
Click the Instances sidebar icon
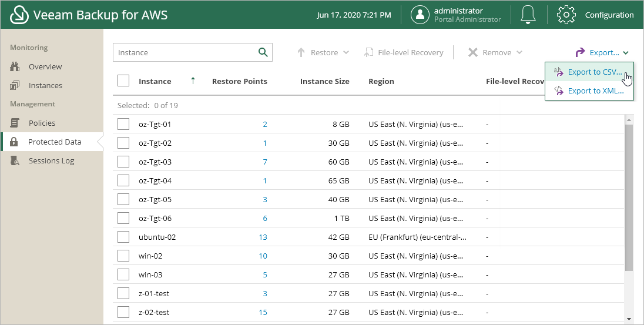[x=15, y=85]
